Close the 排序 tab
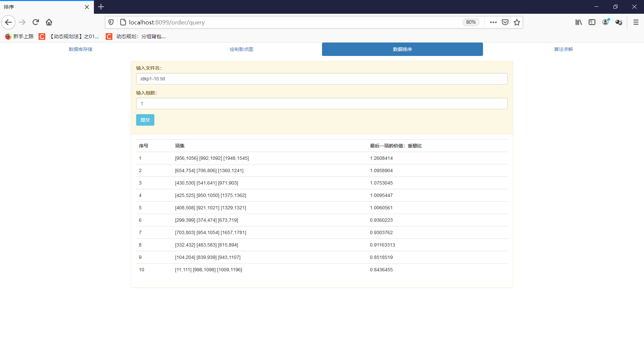Screen dimensions: 644x345 (x=87, y=7)
